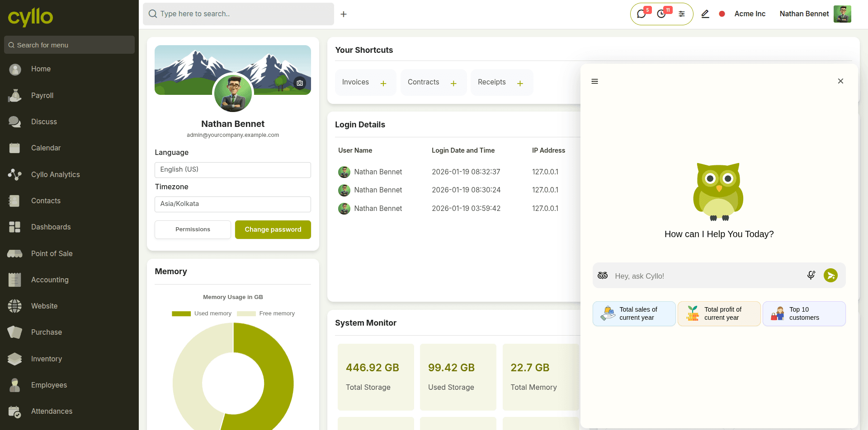Open Accounting from the sidebar menu

point(50,280)
